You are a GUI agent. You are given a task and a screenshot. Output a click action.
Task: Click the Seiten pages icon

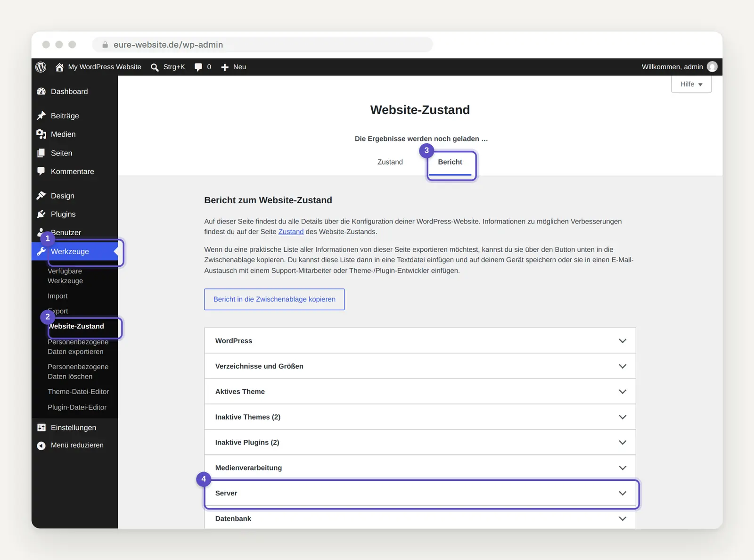coord(41,153)
